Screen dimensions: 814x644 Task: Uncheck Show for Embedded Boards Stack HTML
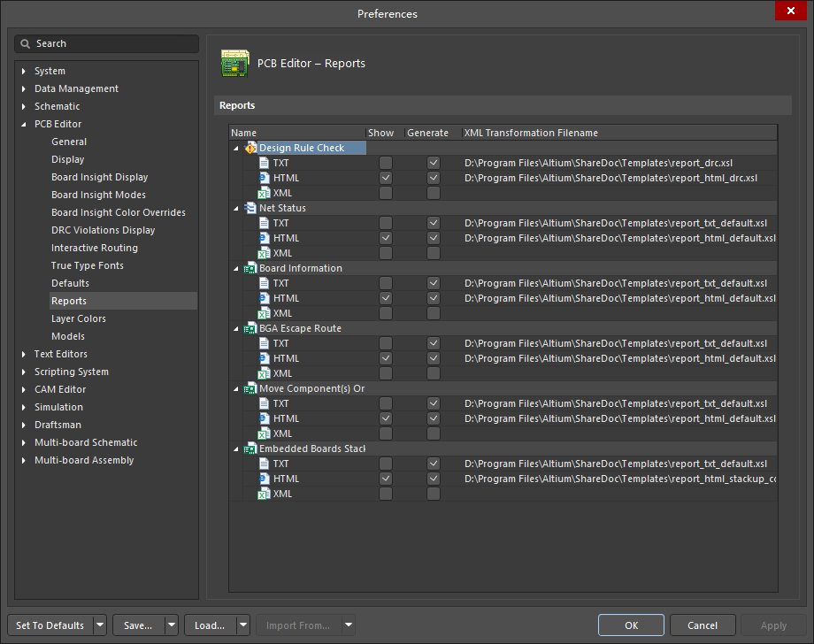(386, 479)
